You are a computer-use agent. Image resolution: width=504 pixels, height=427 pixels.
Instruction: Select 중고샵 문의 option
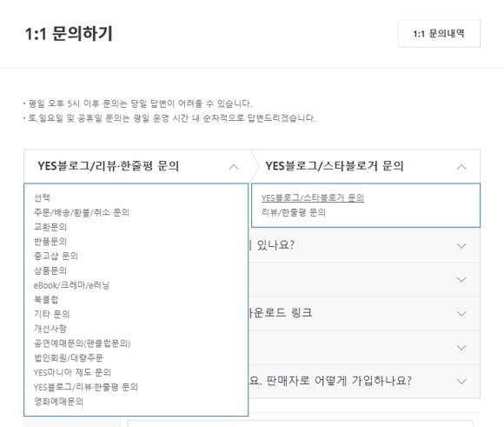(x=56, y=257)
